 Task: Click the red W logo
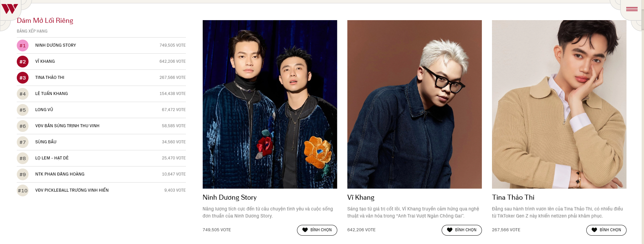[9, 8]
